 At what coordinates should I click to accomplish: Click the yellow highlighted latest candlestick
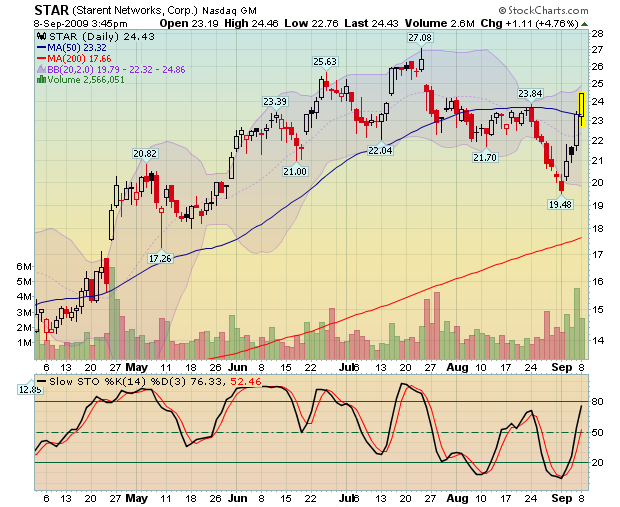(581, 110)
